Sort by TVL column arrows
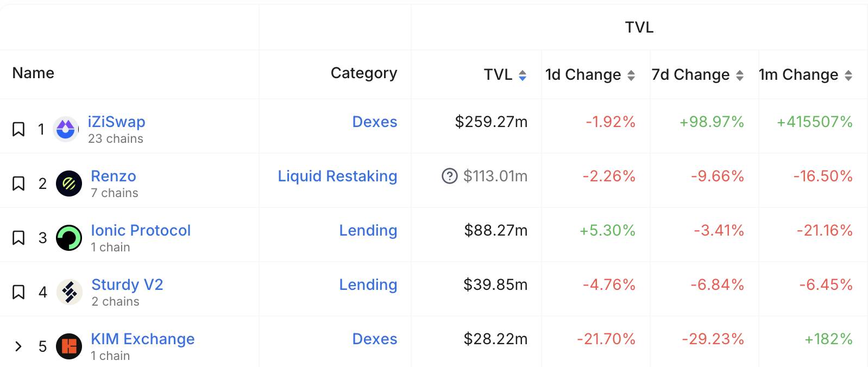 click(x=523, y=75)
